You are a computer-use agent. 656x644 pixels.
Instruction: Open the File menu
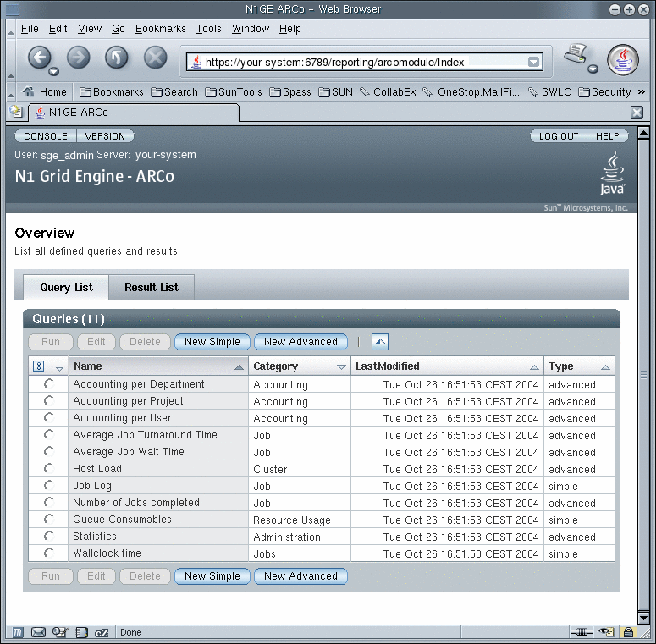click(30, 29)
